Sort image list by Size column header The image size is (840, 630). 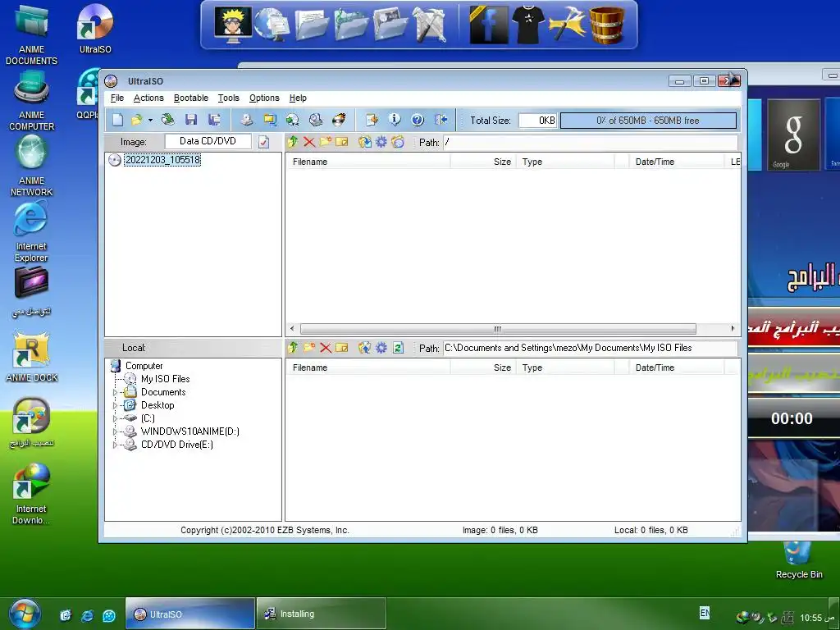[482, 162]
